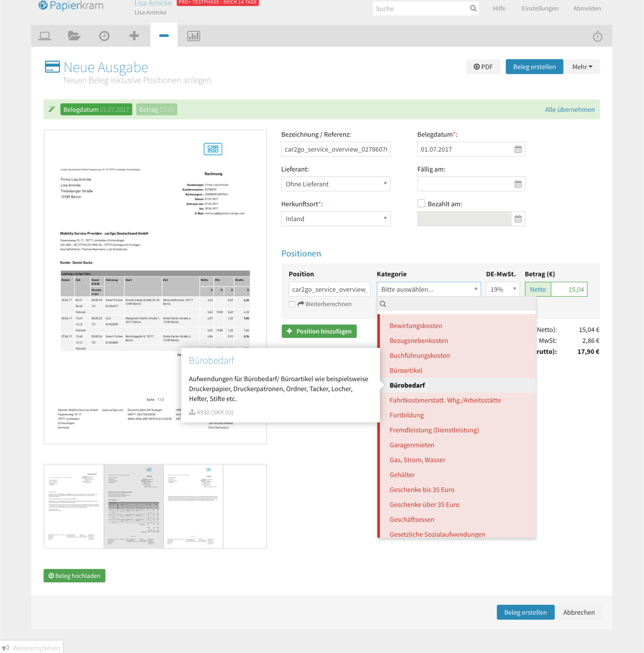Open the documents folder icon tab

tap(74, 36)
